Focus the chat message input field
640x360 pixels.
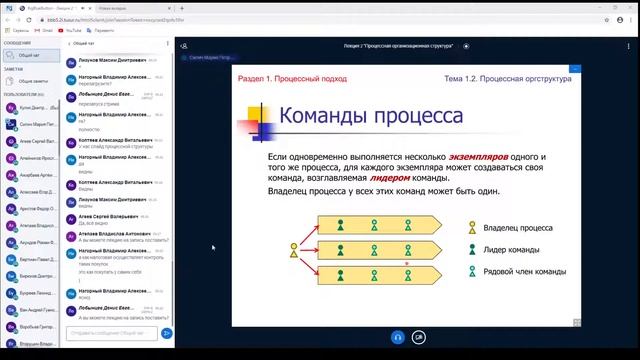tap(111, 333)
